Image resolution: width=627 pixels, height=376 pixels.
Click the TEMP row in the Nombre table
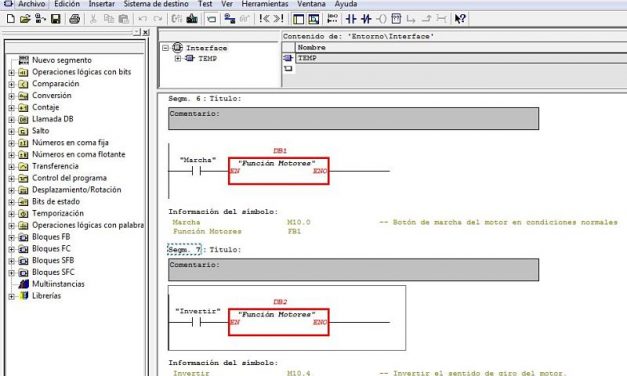coord(461,58)
